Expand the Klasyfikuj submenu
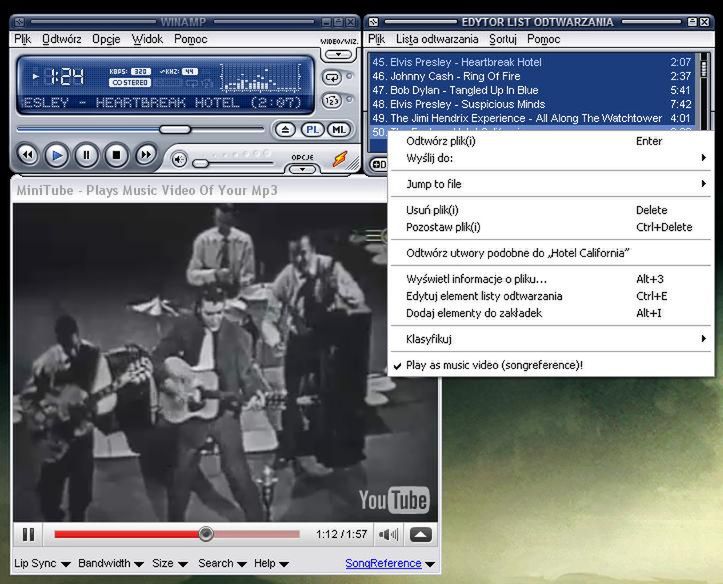Screen dimensions: 723x584 coord(550,339)
